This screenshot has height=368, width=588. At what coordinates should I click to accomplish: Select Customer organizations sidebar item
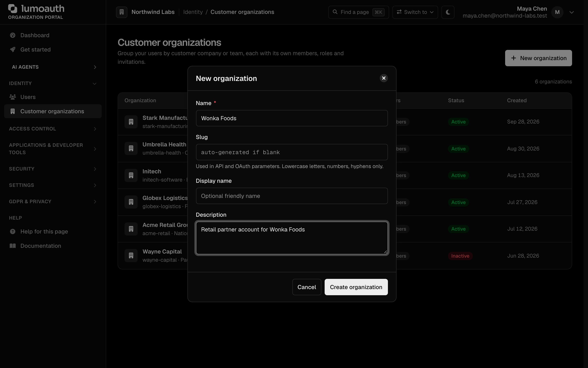[53, 111]
